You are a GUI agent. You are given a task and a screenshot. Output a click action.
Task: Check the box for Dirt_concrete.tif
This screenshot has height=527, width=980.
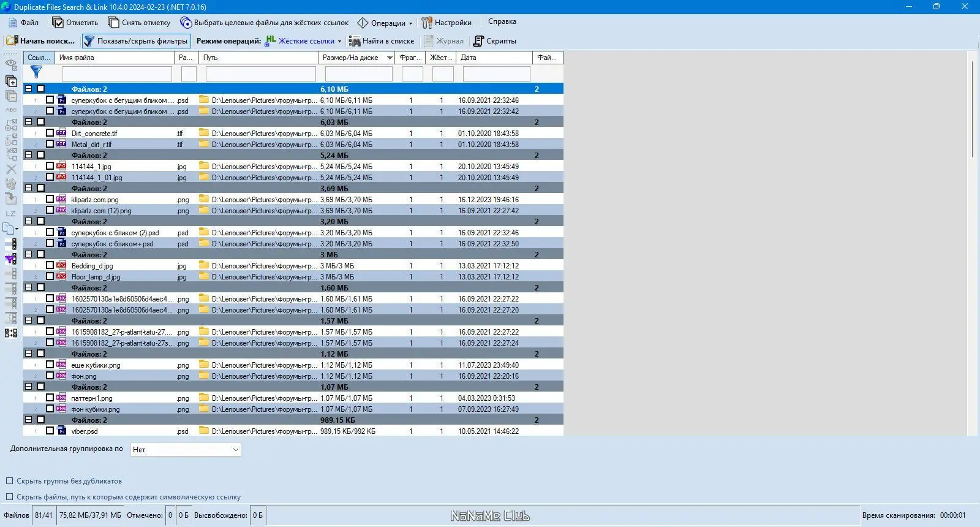[50, 133]
